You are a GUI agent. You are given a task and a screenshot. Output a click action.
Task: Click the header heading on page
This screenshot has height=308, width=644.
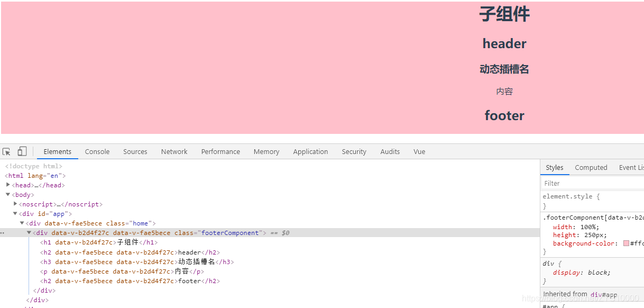tap(504, 44)
